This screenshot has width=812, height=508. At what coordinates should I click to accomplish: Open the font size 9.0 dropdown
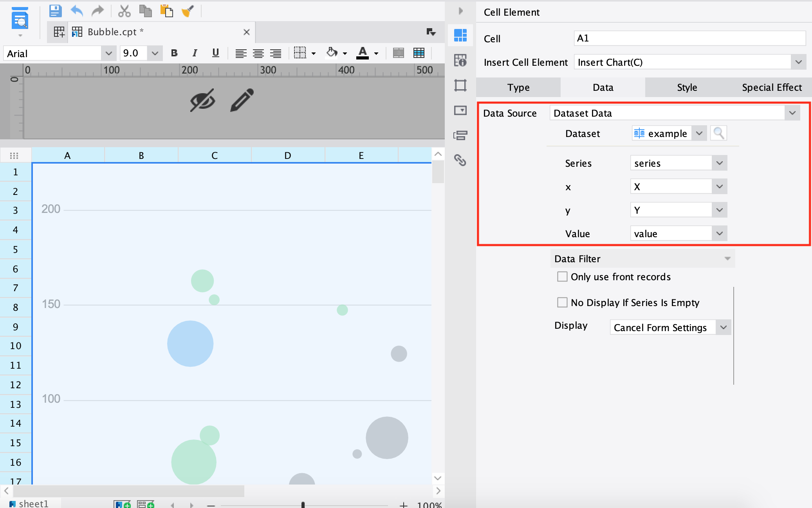coord(155,53)
